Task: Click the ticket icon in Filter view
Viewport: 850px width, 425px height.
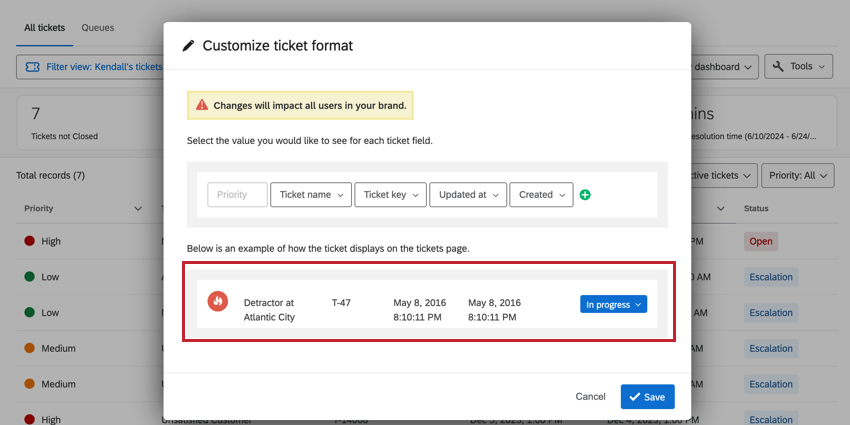Action: point(33,67)
